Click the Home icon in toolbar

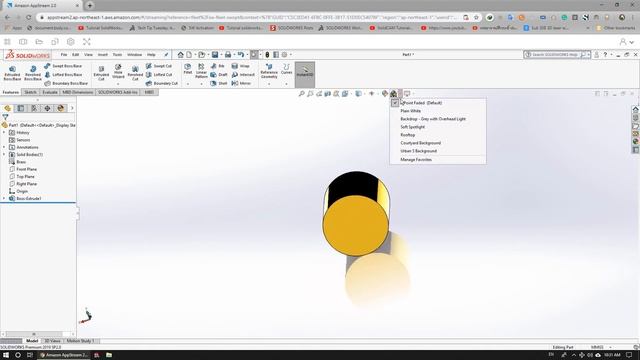click(180, 55)
